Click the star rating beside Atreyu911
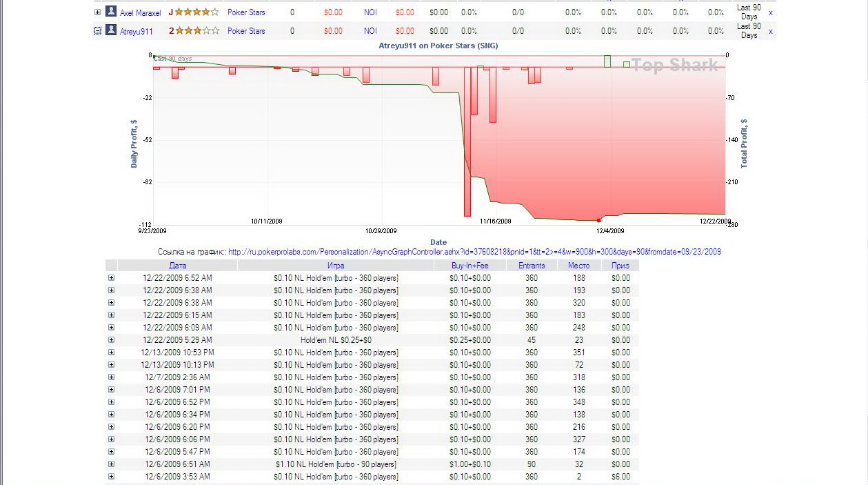Viewport: 868px width, 485px height. tap(196, 31)
